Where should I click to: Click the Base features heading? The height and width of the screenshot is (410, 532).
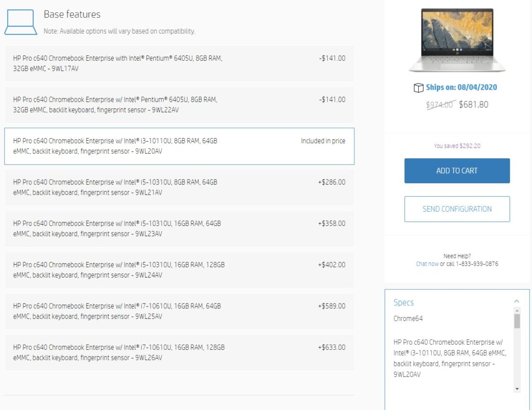click(x=72, y=14)
